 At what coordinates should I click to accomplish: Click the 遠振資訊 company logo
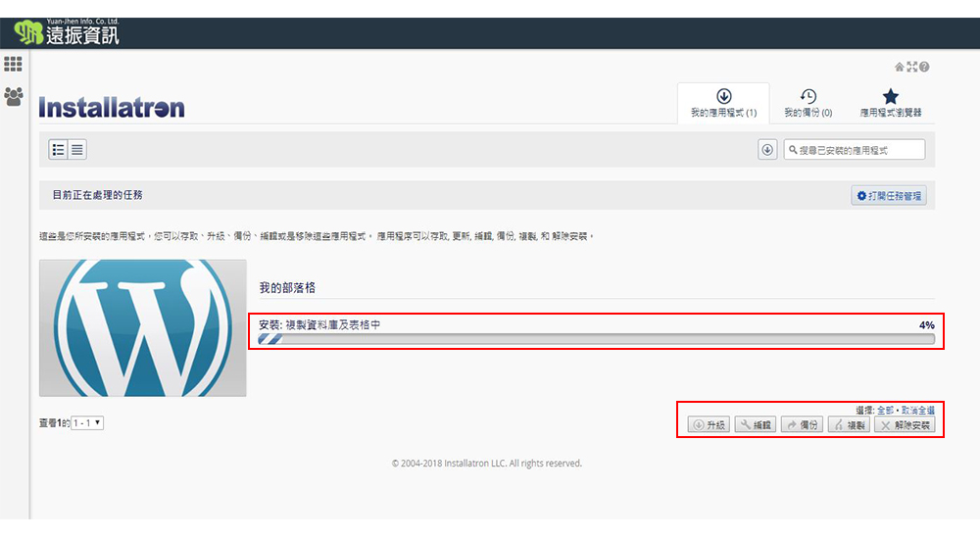pos(67,32)
